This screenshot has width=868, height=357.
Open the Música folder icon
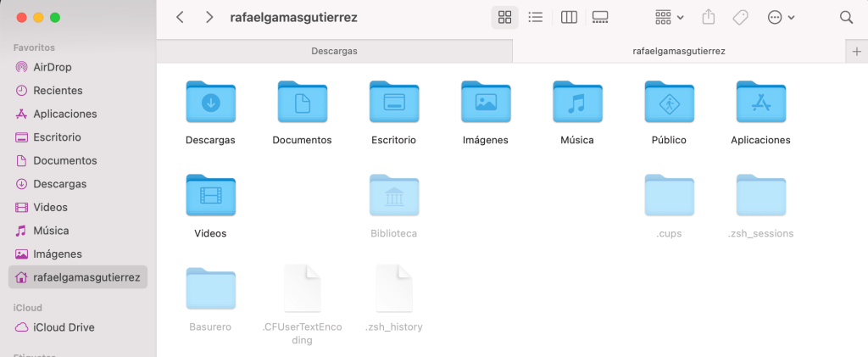tap(576, 103)
